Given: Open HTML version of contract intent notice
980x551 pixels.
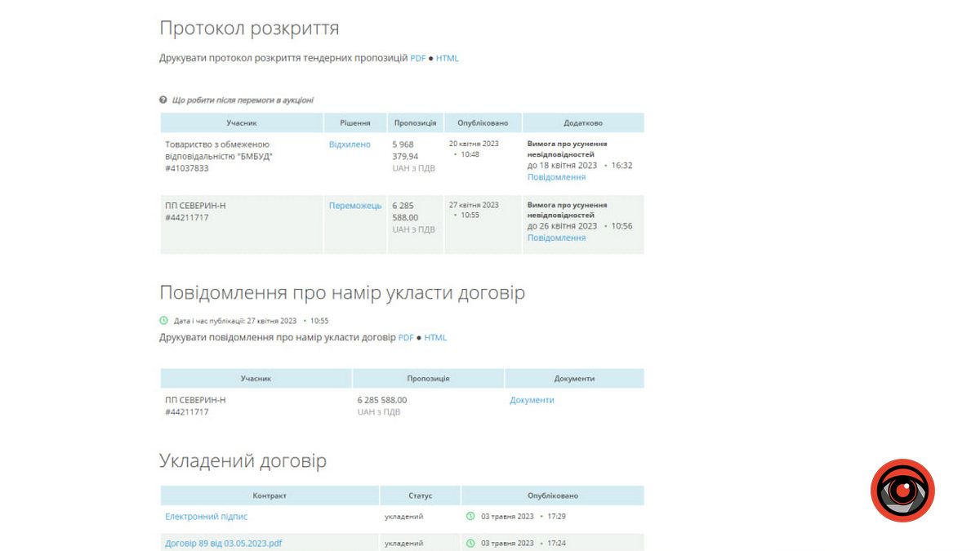Looking at the screenshot, I should click(x=435, y=338).
